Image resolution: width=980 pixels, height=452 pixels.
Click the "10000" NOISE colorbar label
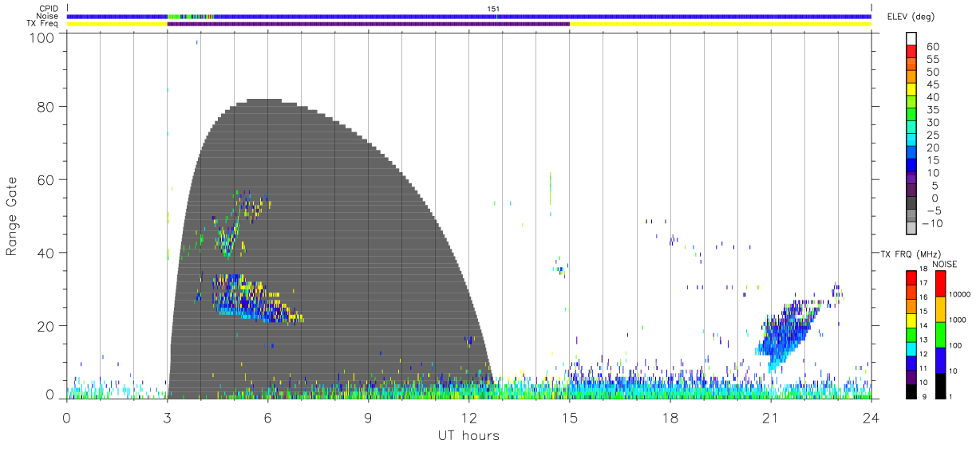tap(962, 295)
